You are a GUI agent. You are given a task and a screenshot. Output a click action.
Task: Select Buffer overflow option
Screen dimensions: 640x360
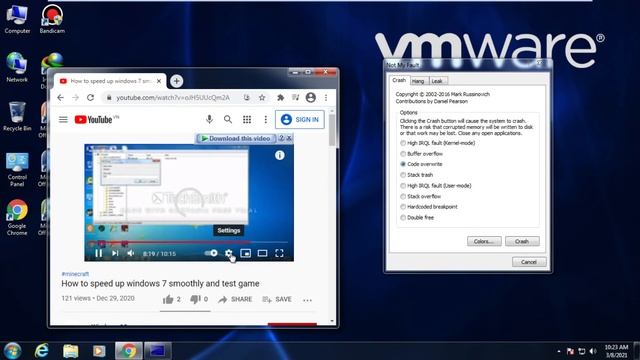pyautogui.click(x=421, y=153)
